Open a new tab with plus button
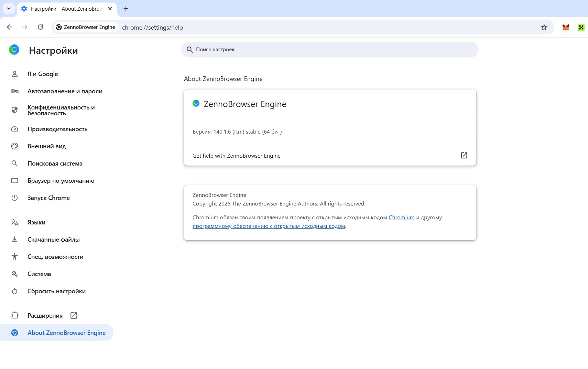Viewport: 588px width, 369px height. point(126,9)
